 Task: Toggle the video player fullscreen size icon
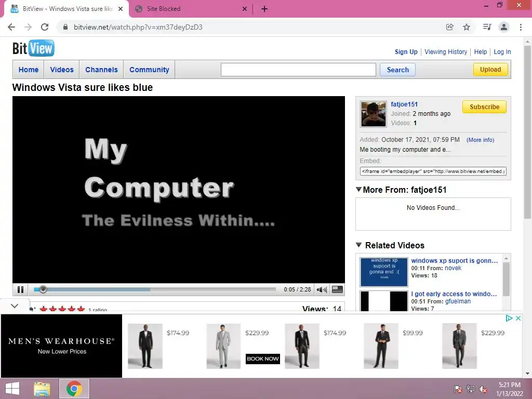337,289
